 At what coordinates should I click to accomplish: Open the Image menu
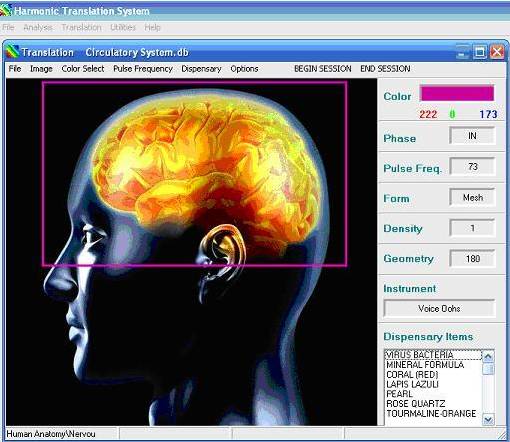[41, 69]
